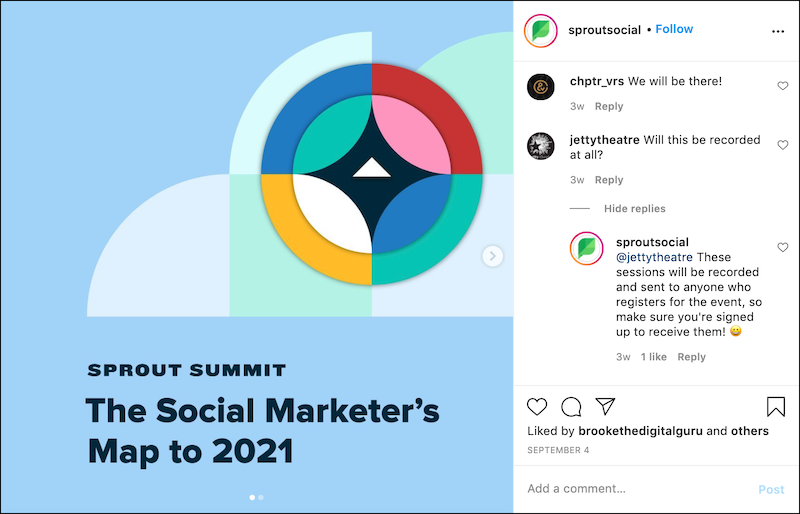Select the second carousel dot indicator
The width and height of the screenshot is (800, 514).
[x=261, y=496]
